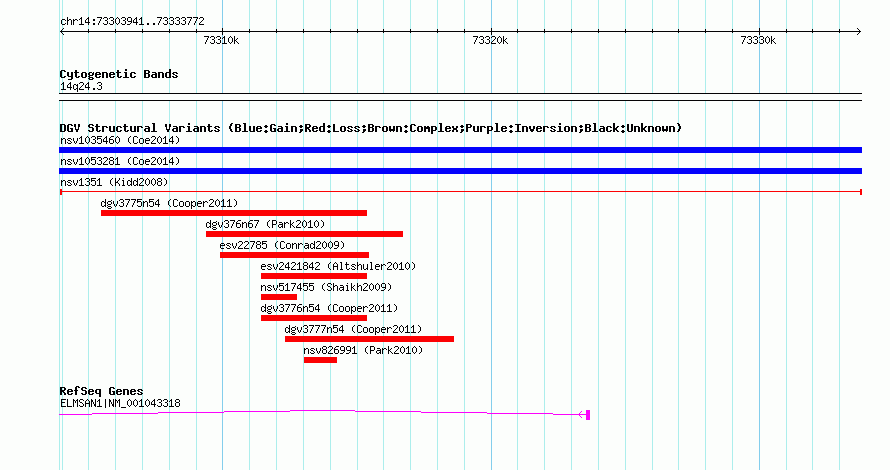The width and height of the screenshot is (890, 470).
Task: Open nsv1035460 (Coe2014) label
Action: point(120,140)
